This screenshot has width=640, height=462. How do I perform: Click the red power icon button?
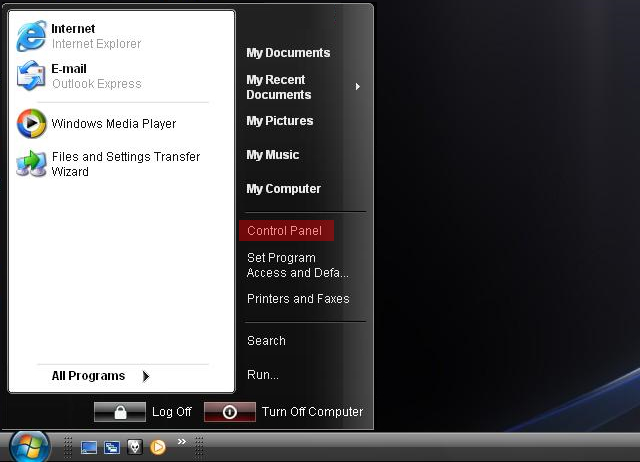tap(230, 411)
